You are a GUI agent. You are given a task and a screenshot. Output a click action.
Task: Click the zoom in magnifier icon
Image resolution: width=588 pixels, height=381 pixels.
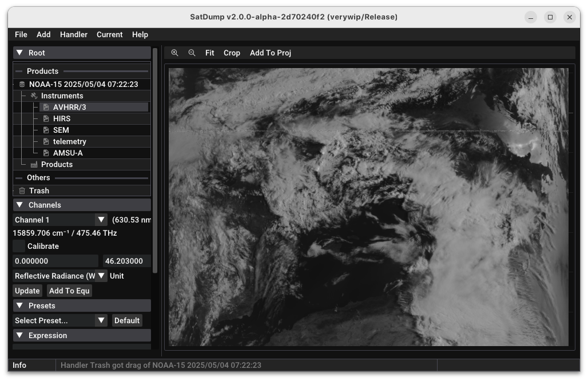pyautogui.click(x=175, y=53)
